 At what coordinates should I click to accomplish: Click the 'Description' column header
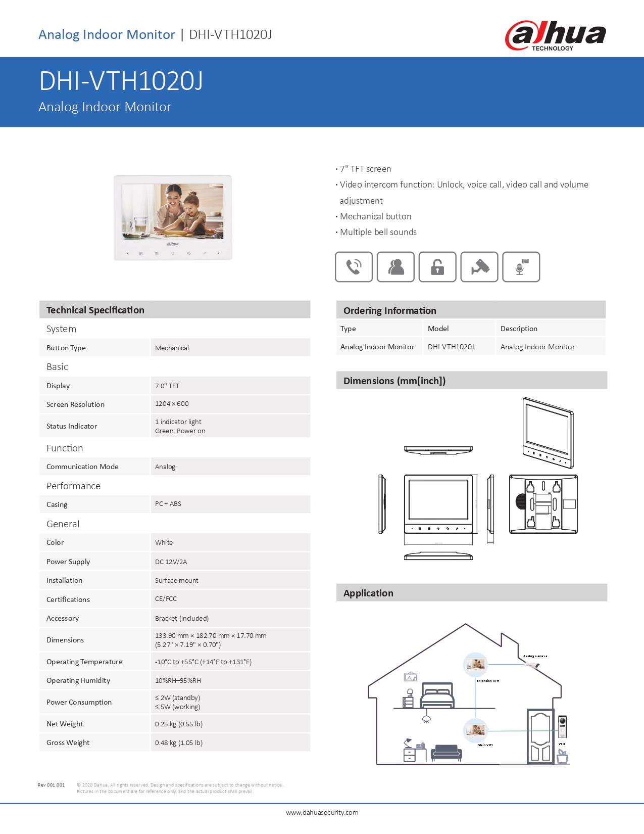[x=519, y=329]
